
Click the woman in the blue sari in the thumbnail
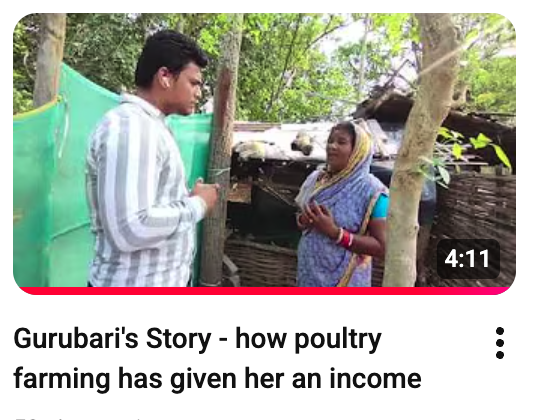342,205
